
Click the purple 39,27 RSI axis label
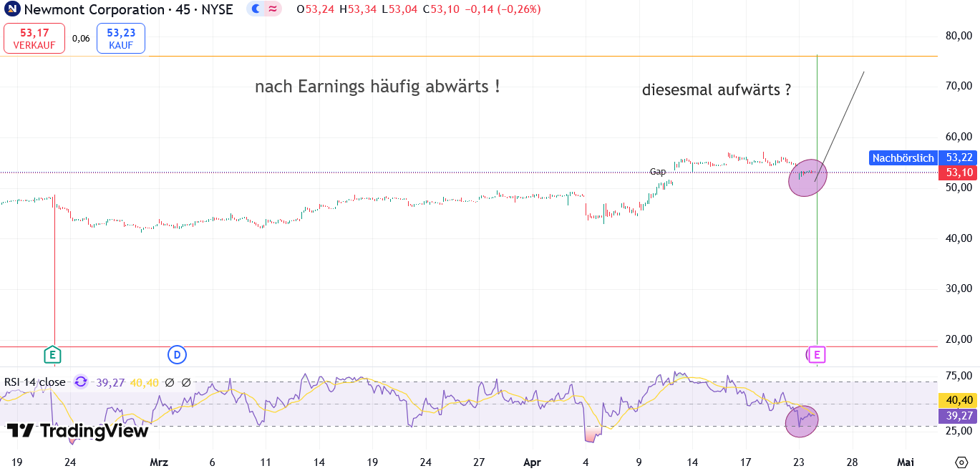coord(959,415)
